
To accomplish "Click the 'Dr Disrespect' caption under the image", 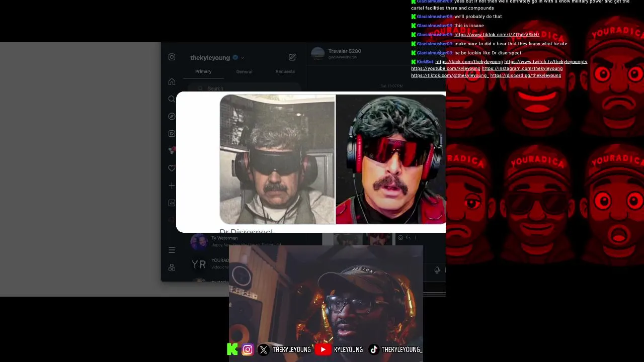I will click(247, 230).
